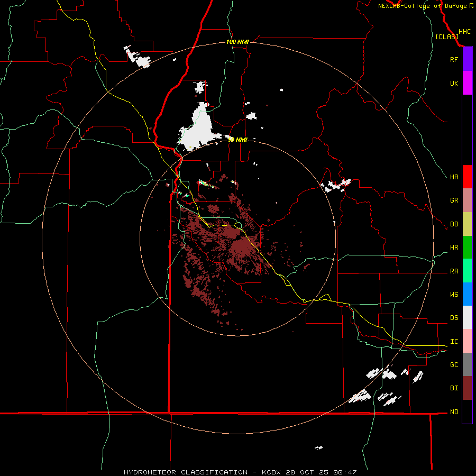476x476 pixels.
Task: Click the 'WS' legend label
Action: coord(454,295)
